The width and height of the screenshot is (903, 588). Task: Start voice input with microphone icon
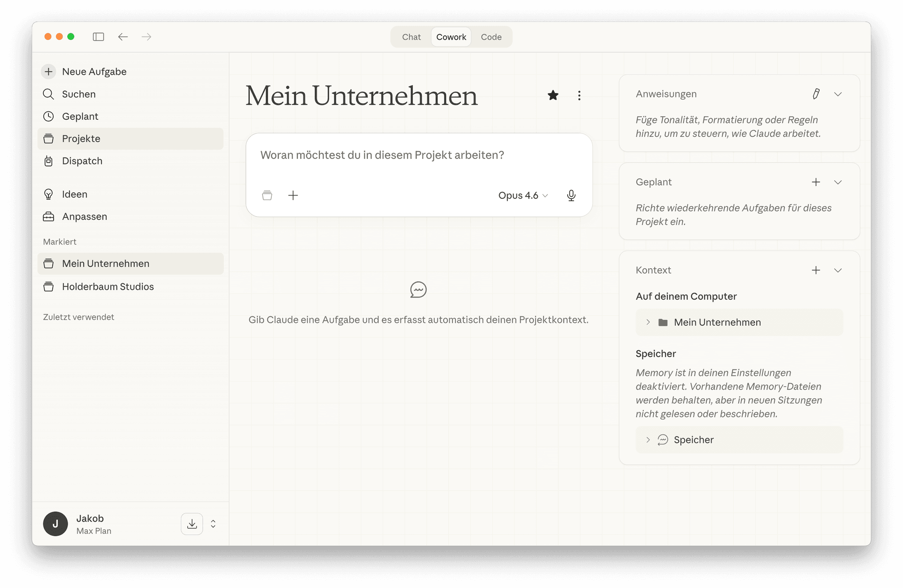click(x=571, y=195)
